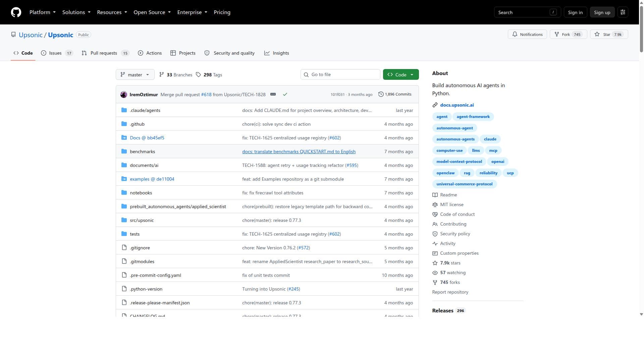
Task: Open the Projects tab
Action: click(x=183, y=53)
